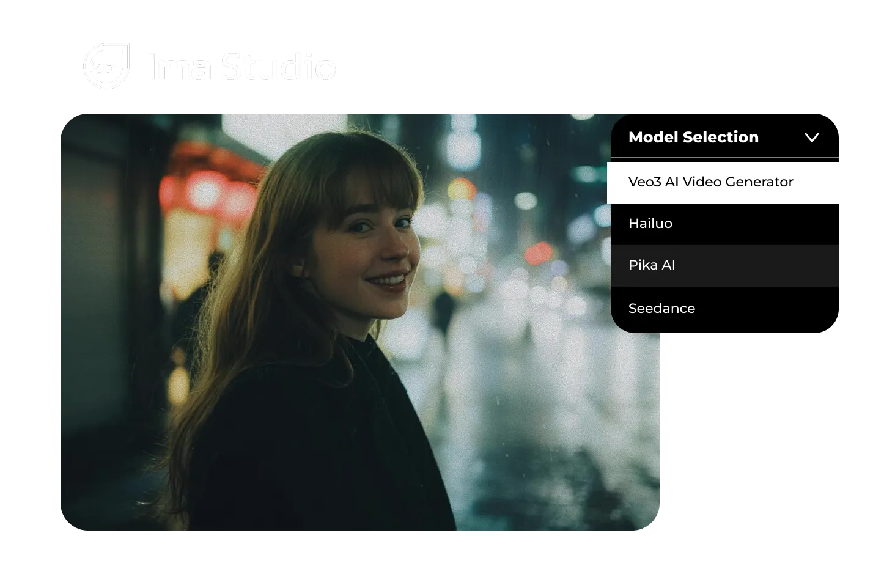Open the Model Selection dropdown header

(x=693, y=137)
